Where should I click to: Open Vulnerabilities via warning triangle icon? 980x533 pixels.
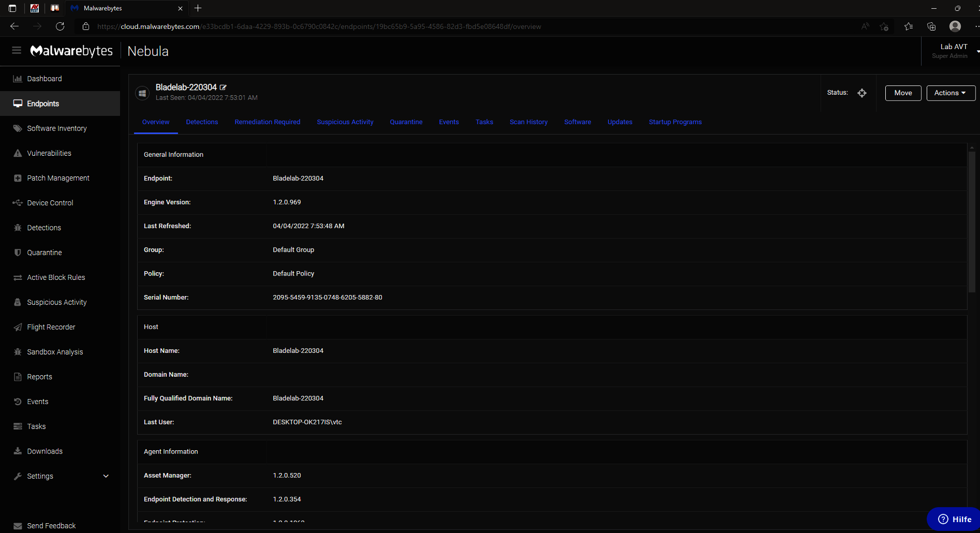coord(17,154)
